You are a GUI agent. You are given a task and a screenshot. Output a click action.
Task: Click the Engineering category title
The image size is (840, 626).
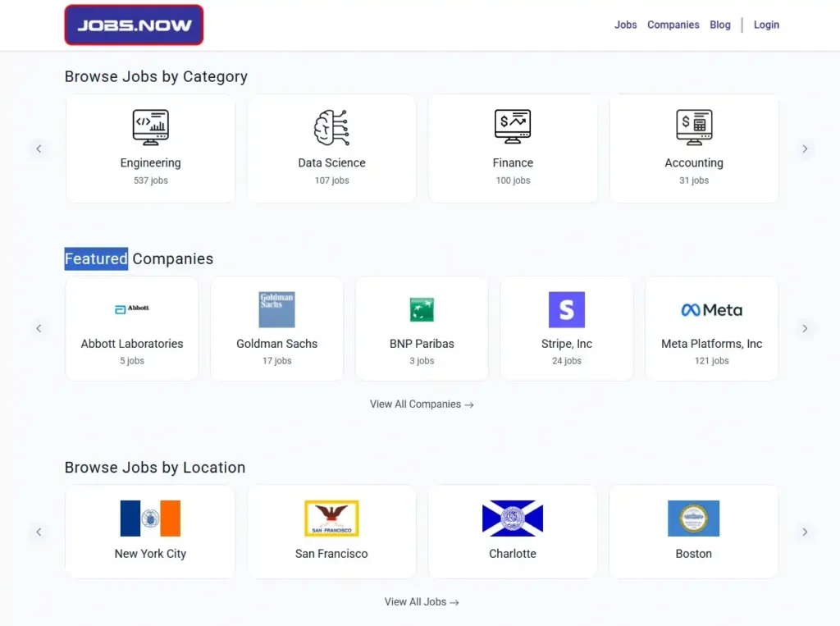pos(151,163)
